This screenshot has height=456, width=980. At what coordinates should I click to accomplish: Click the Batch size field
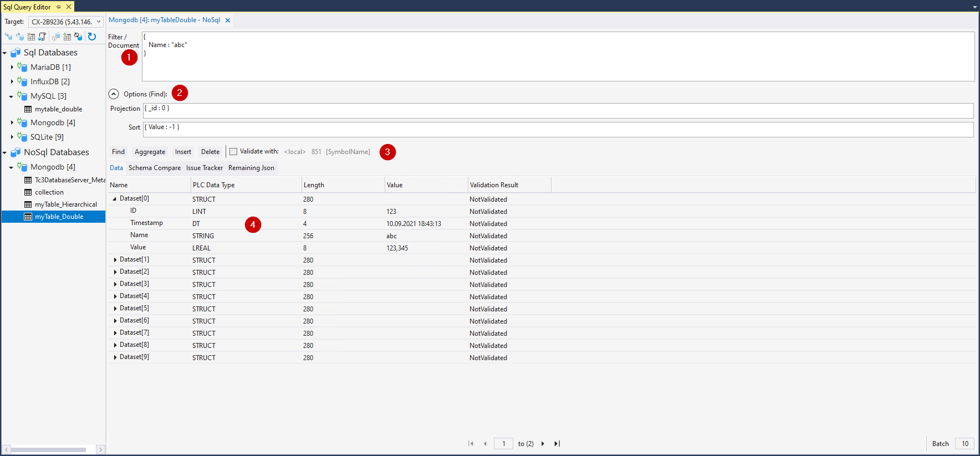click(x=964, y=444)
